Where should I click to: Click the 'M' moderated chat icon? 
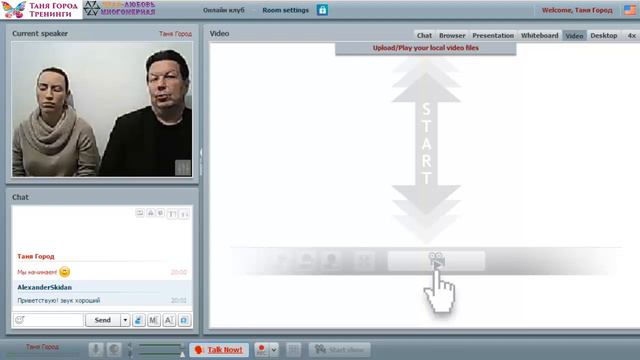153,320
